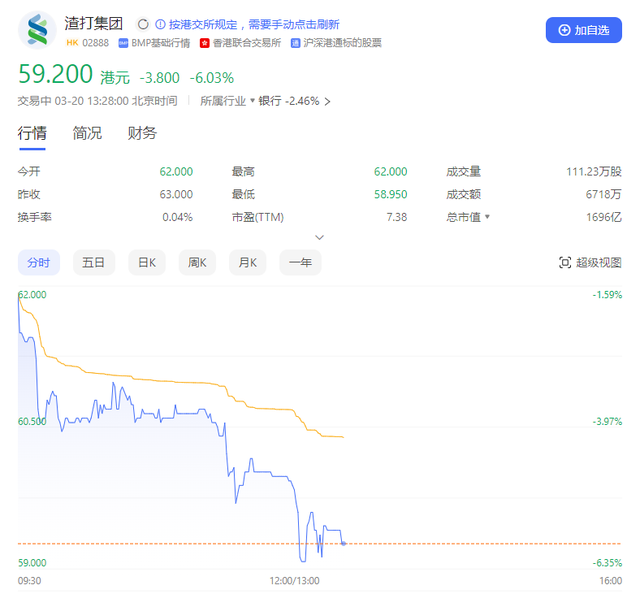
Task: Click the 昨收 value 63.000
Action: tap(176, 194)
